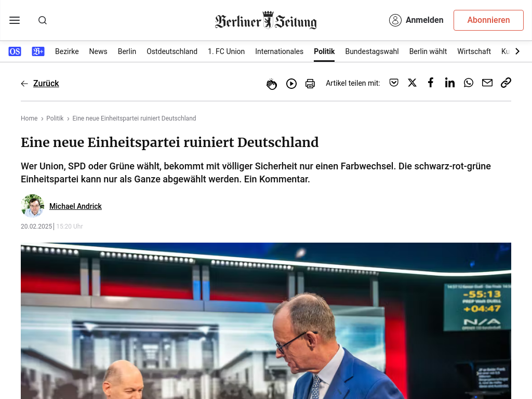This screenshot has height=399, width=532.
Task: Play the article audio
Action: point(291,84)
